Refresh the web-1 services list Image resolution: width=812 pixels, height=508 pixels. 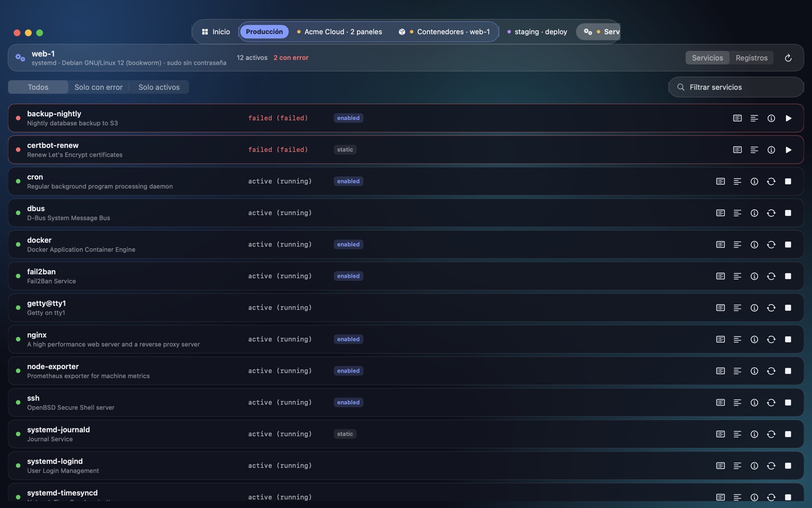click(788, 58)
